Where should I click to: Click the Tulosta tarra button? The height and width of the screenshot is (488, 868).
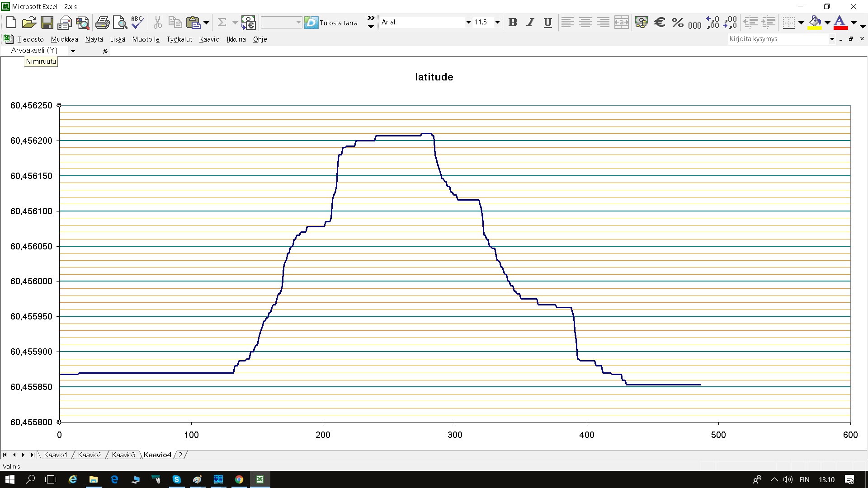(331, 22)
